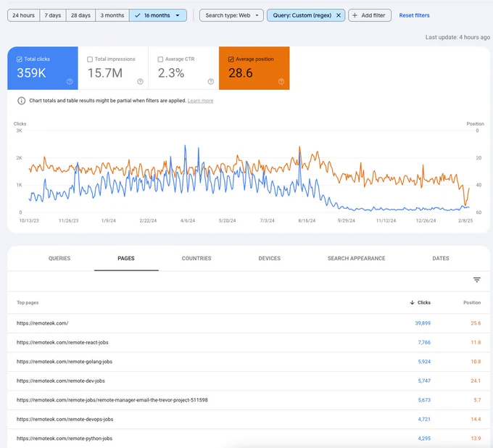
Task: Click the 2.3% average CTR value
Action: point(171,73)
